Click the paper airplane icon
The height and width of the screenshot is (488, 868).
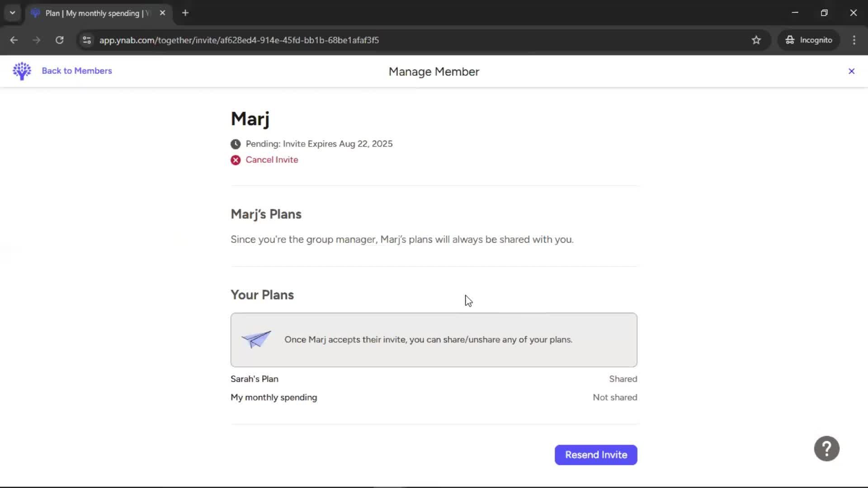tap(256, 339)
